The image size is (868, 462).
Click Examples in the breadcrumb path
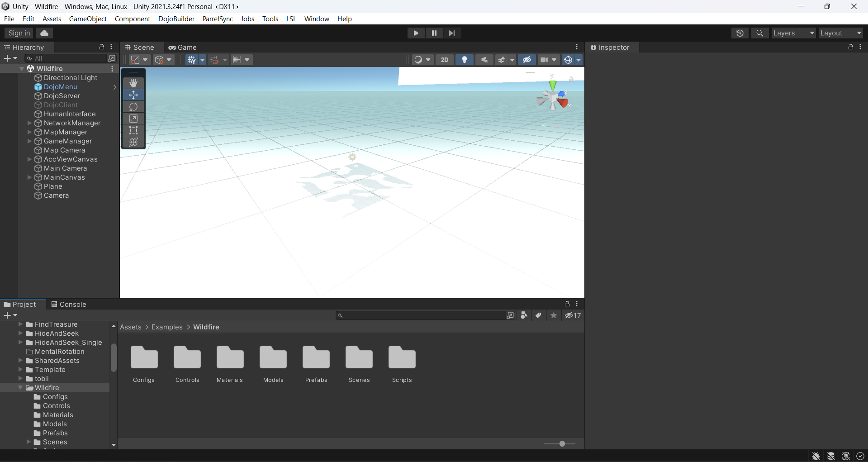point(167,327)
